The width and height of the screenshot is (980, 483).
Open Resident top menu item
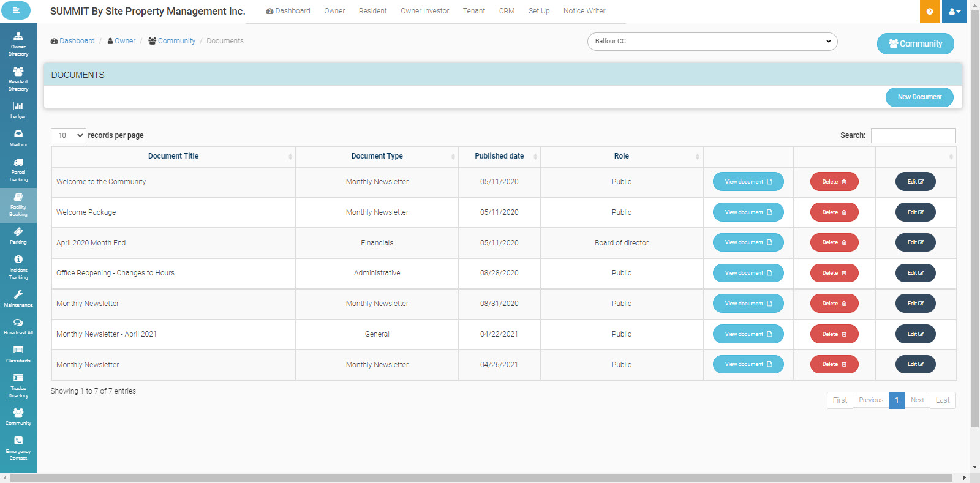tap(373, 11)
